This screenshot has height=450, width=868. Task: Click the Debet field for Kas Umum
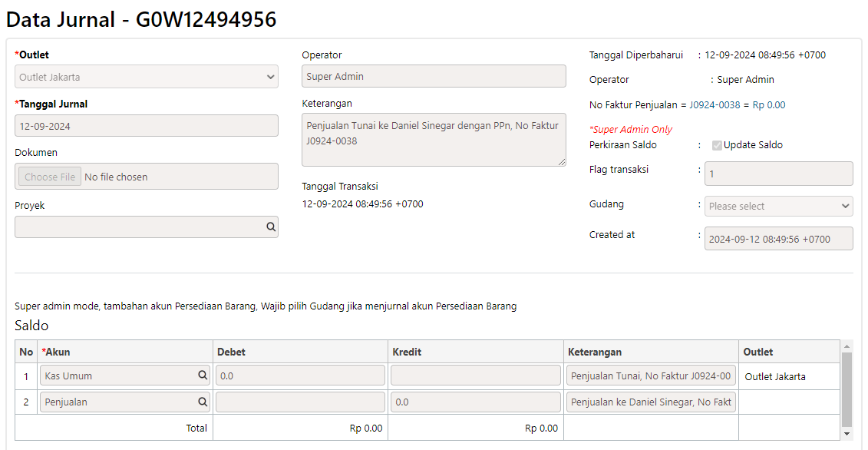pos(300,376)
